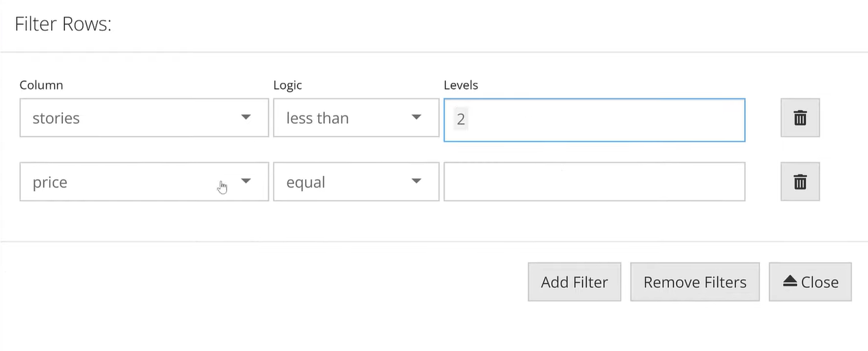This screenshot has height=351, width=868.
Task: Click the eject icon on Close button
Action: (x=790, y=281)
